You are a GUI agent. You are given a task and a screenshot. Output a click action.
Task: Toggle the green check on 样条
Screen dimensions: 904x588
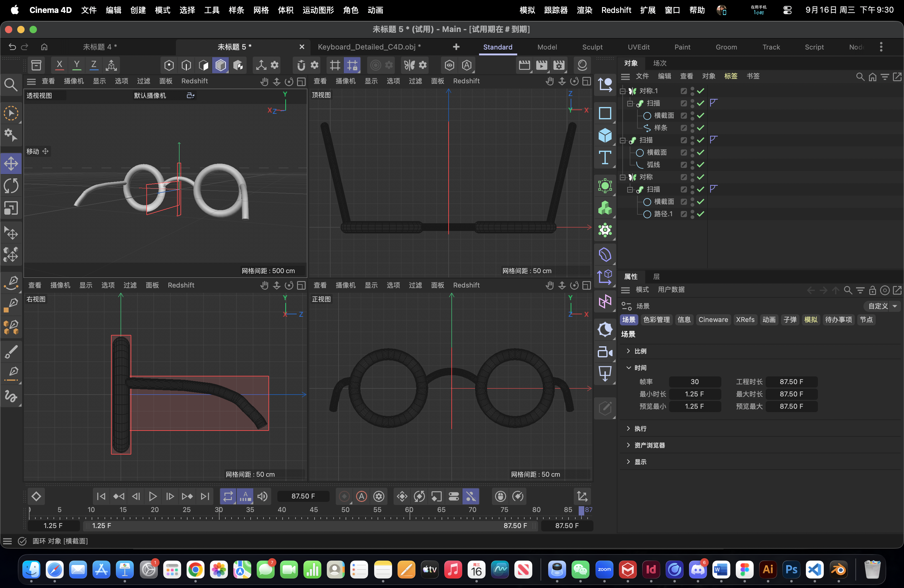click(x=701, y=128)
